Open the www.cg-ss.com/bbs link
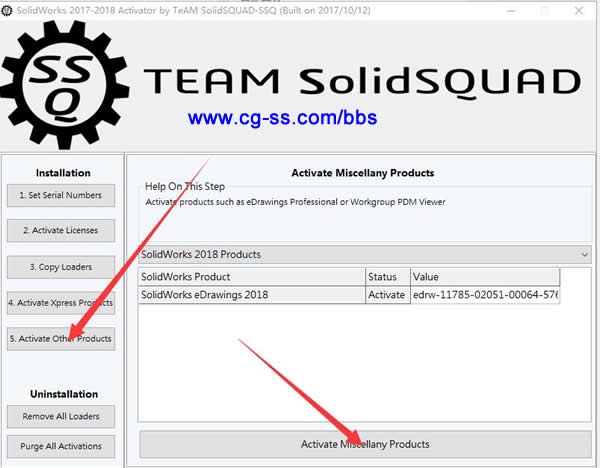Screen dimensions: 600x468 pos(281,118)
